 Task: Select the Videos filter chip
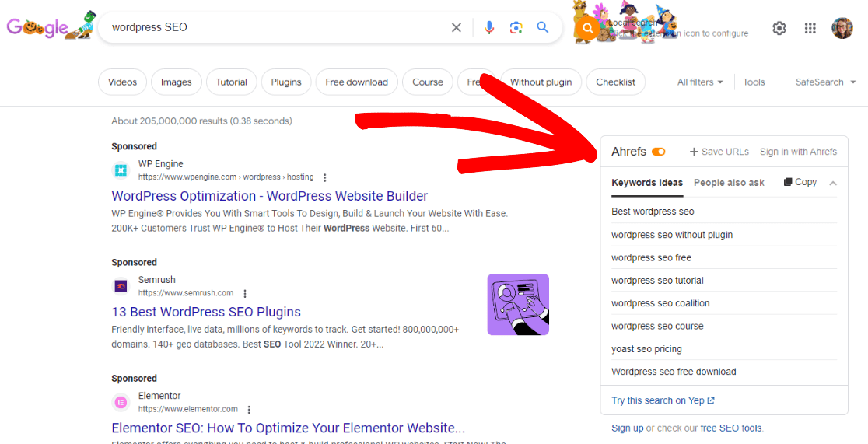122,82
